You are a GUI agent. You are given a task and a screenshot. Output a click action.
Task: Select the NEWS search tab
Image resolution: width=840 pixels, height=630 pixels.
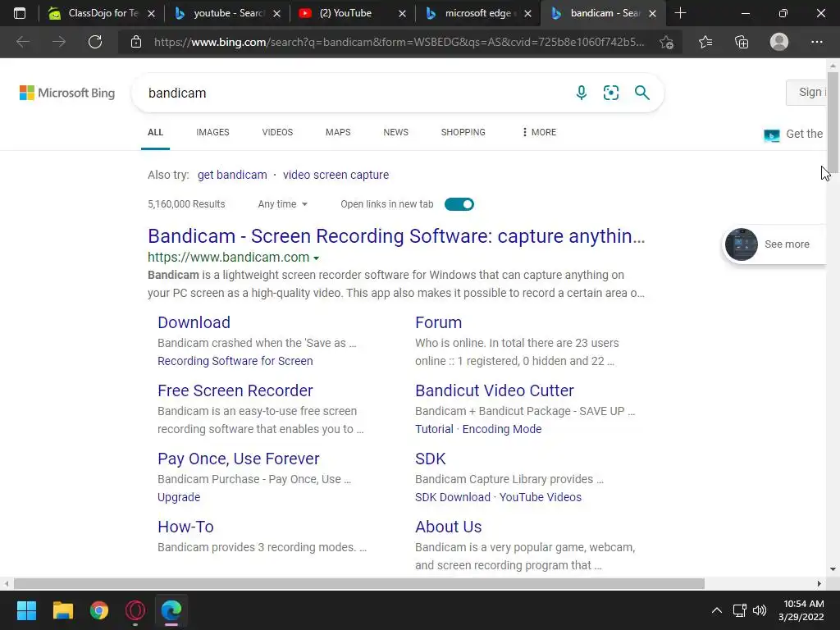pos(396,132)
